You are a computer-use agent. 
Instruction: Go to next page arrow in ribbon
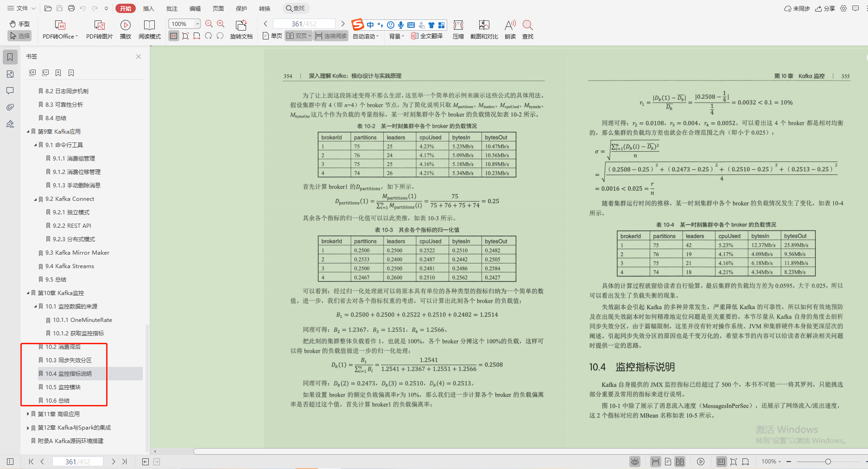point(342,24)
